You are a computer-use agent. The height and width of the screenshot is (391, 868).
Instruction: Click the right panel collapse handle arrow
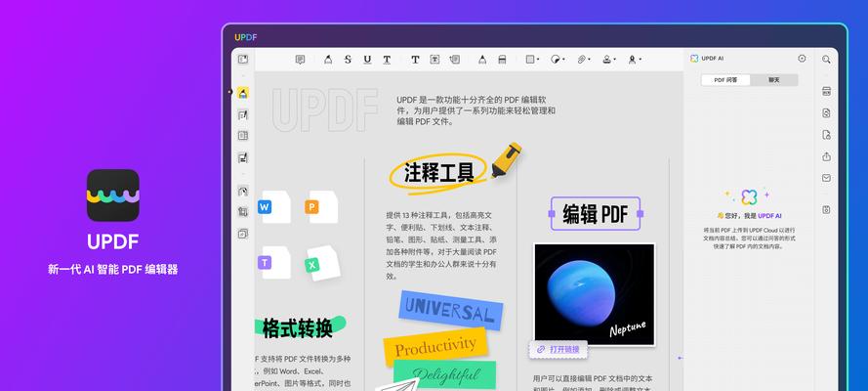(680, 358)
